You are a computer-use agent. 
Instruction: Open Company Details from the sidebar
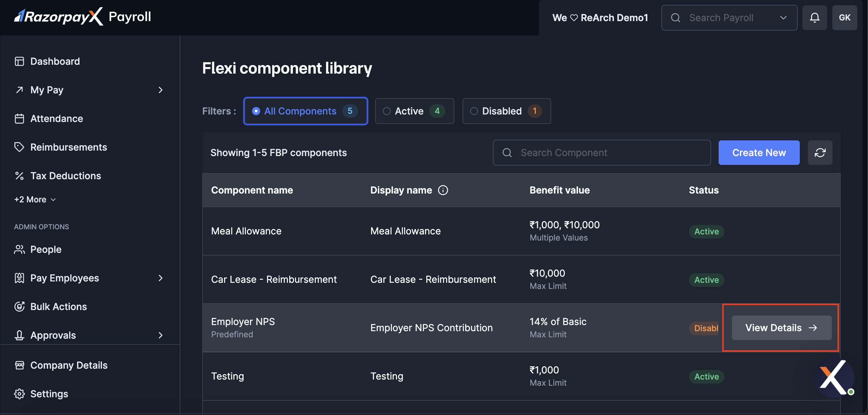(69, 365)
